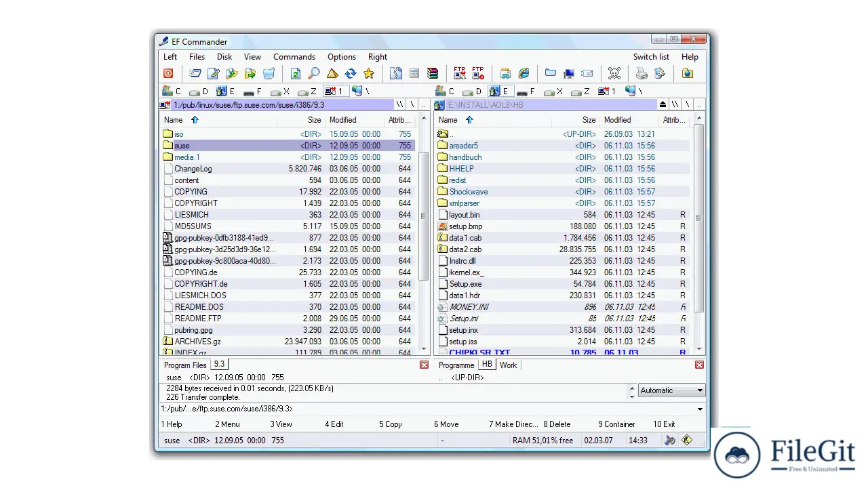Screen dimensions: 868x488
Task: Select drive X in the left panel
Action: (x=280, y=91)
